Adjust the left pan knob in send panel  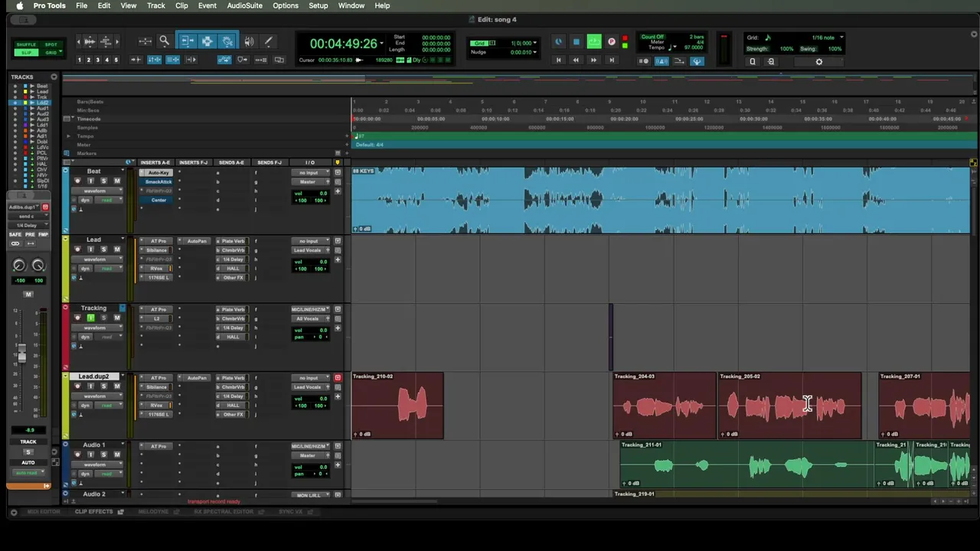19,266
